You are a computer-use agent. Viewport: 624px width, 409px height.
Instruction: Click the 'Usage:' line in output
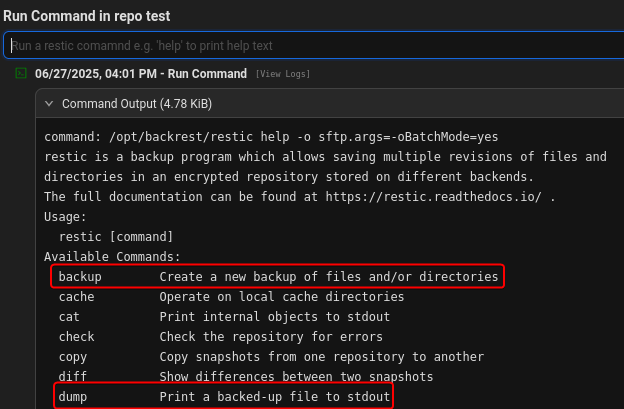[x=66, y=216]
